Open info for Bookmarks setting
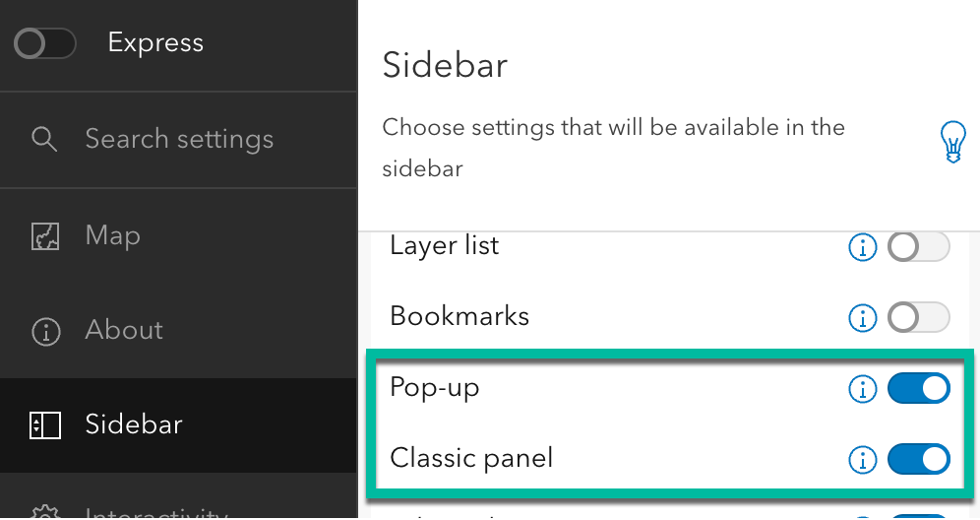The height and width of the screenshot is (520, 980). 862,318
